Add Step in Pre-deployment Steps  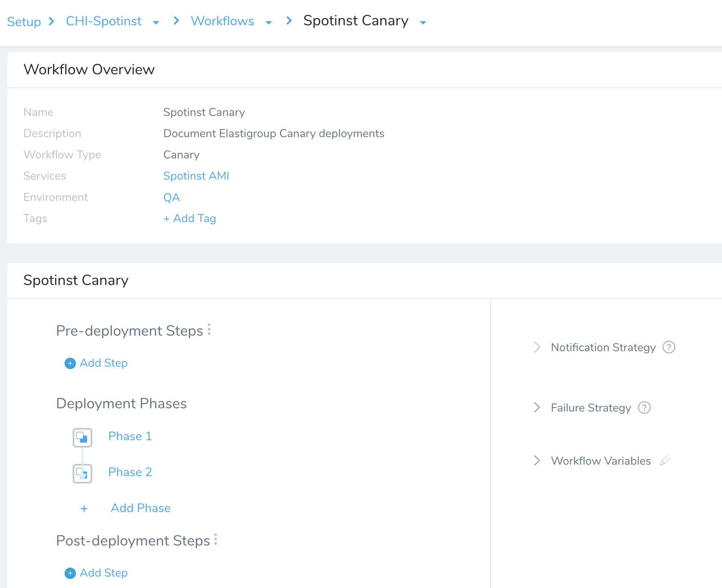click(104, 363)
